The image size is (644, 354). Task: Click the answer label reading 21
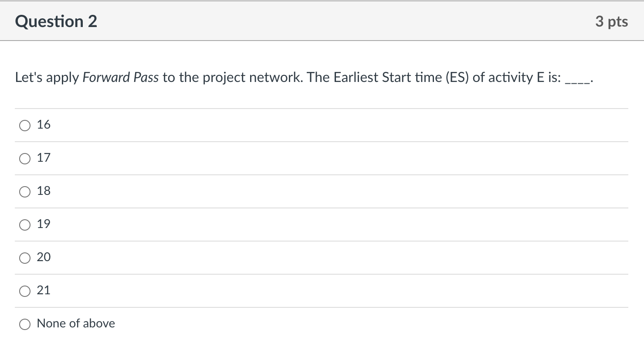click(44, 290)
